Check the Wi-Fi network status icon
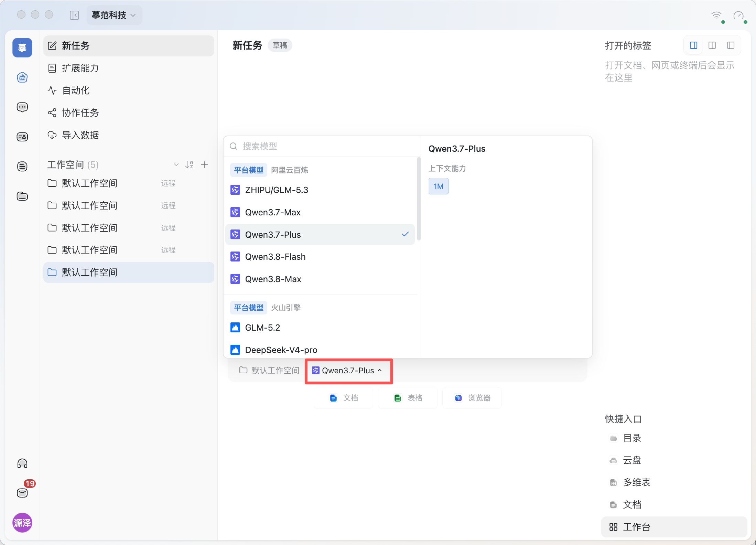This screenshot has width=756, height=545. 717,15
